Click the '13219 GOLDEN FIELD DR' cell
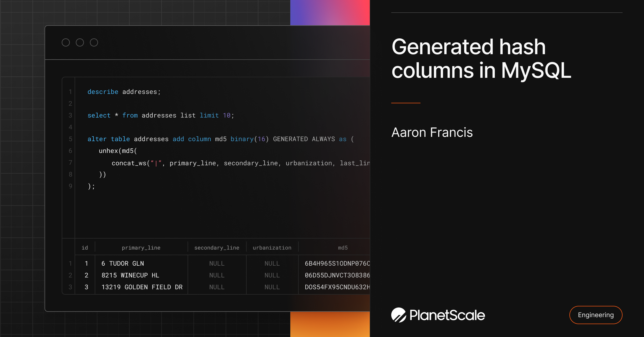 (142, 287)
